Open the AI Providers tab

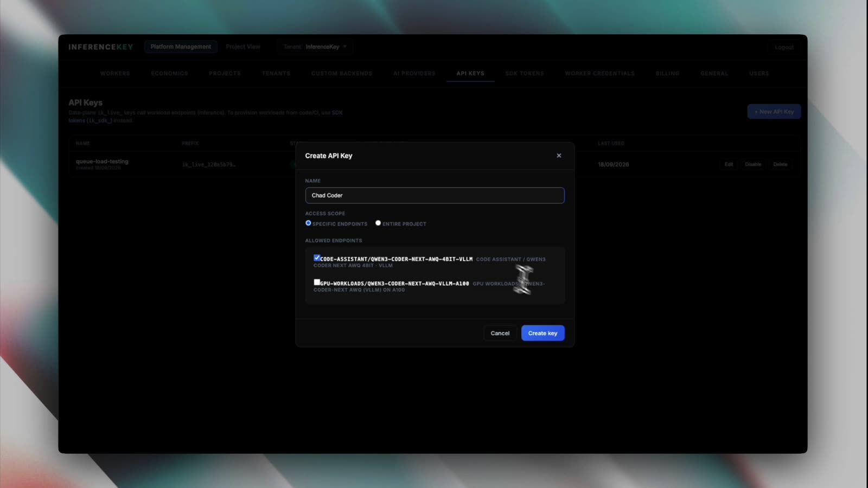pyautogui.click(x=414, y=73)
